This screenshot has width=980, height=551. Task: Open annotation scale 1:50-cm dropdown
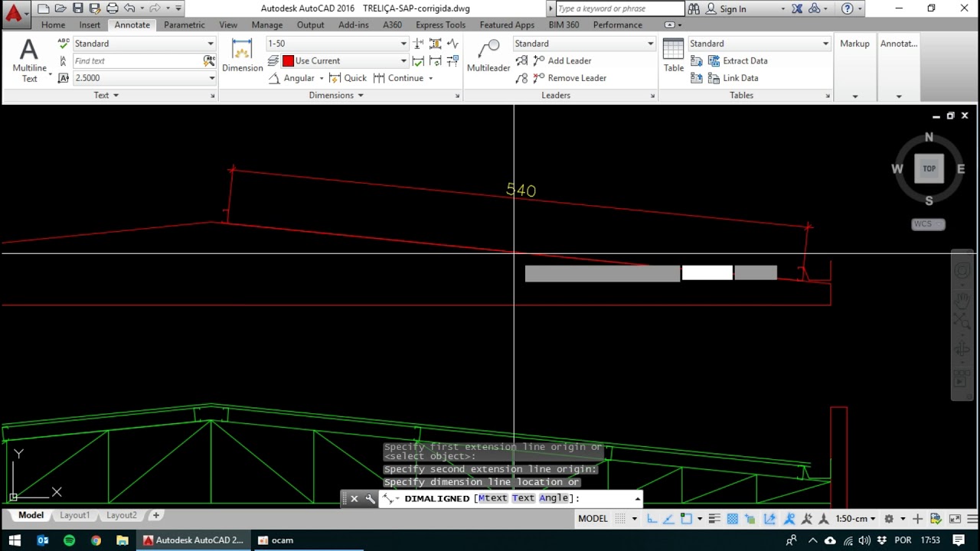point(856,519)
